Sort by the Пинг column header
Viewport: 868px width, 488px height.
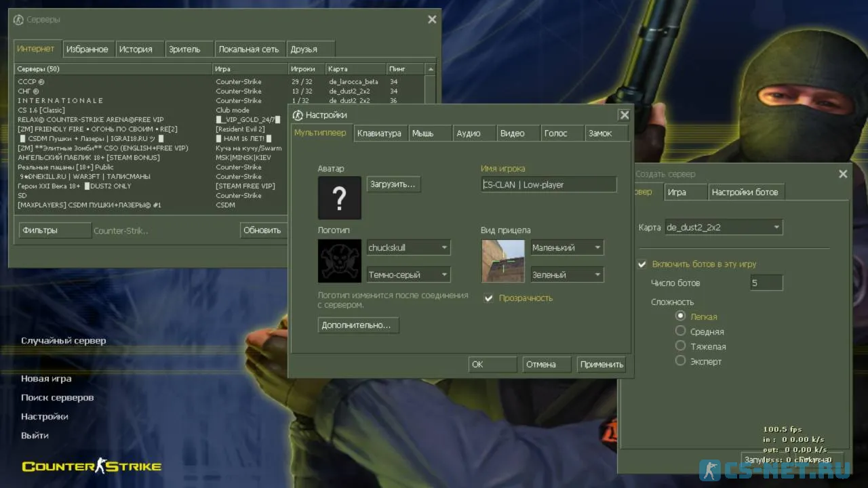(x=406, y=69)
